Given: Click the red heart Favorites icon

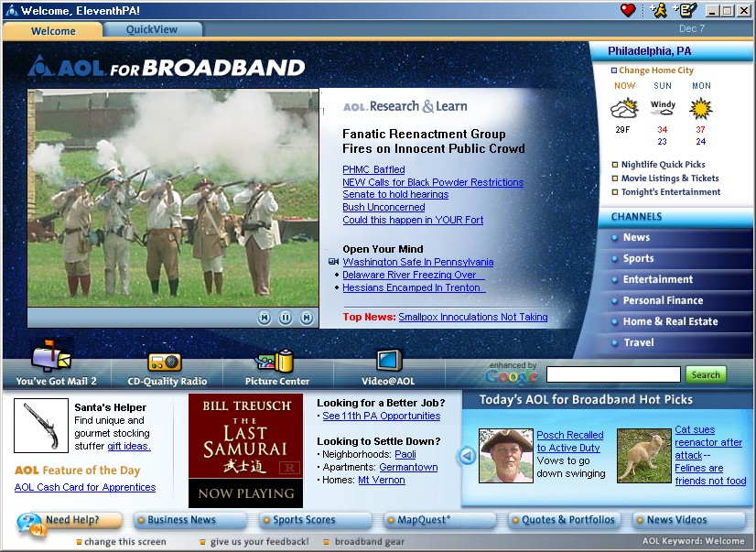Looking at the screenshot, I should 628,10.
